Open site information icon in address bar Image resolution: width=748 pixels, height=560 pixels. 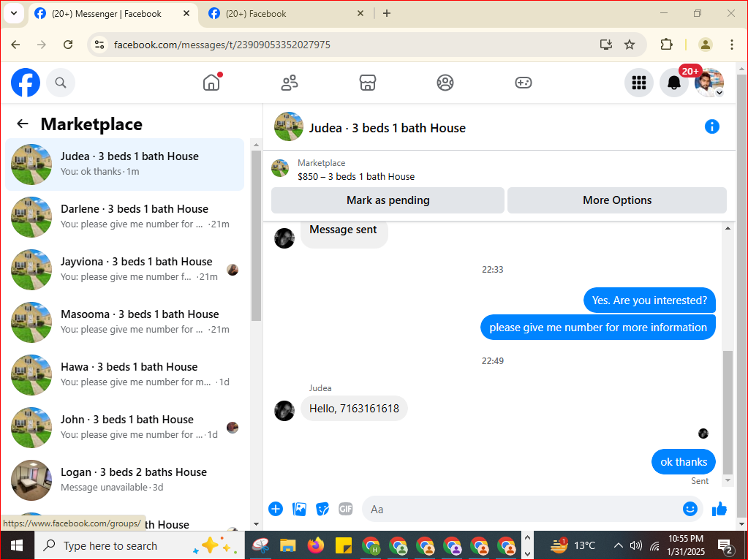coord(99,45)
